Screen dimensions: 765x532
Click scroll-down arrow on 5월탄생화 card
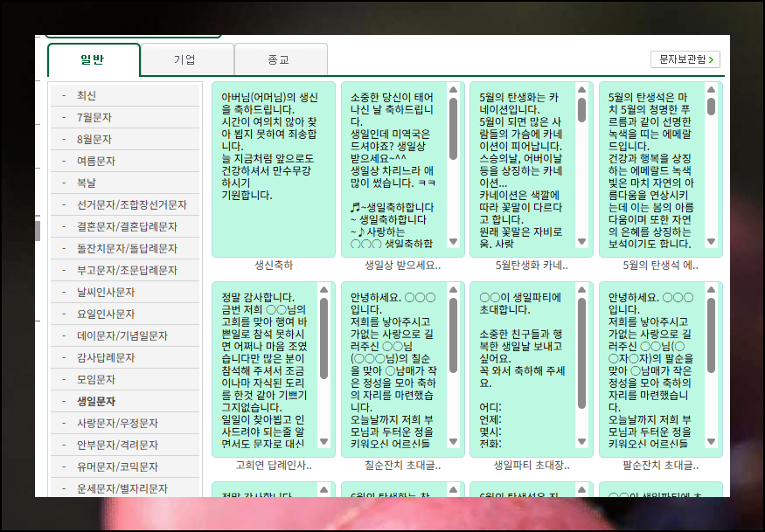(x=581, y=241)
